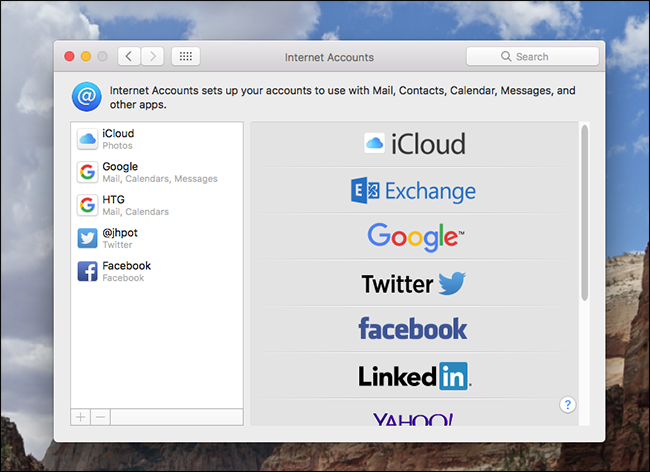
Task: Choose iCloud as account type
Action: pyautogui.click(x=415, y=144)
